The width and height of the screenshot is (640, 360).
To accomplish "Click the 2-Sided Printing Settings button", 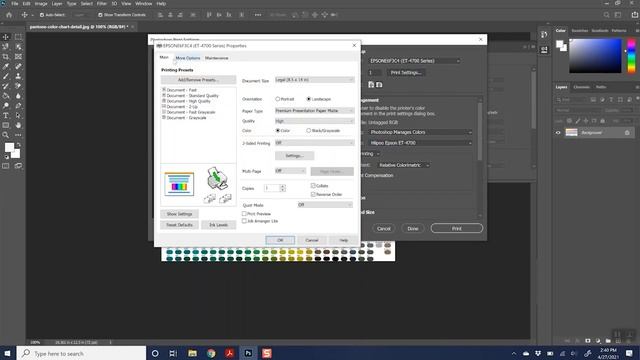I will coord(294,156).
